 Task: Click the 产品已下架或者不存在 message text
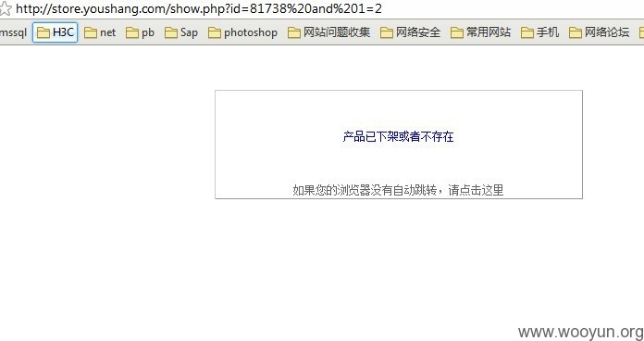coord(398,136)
